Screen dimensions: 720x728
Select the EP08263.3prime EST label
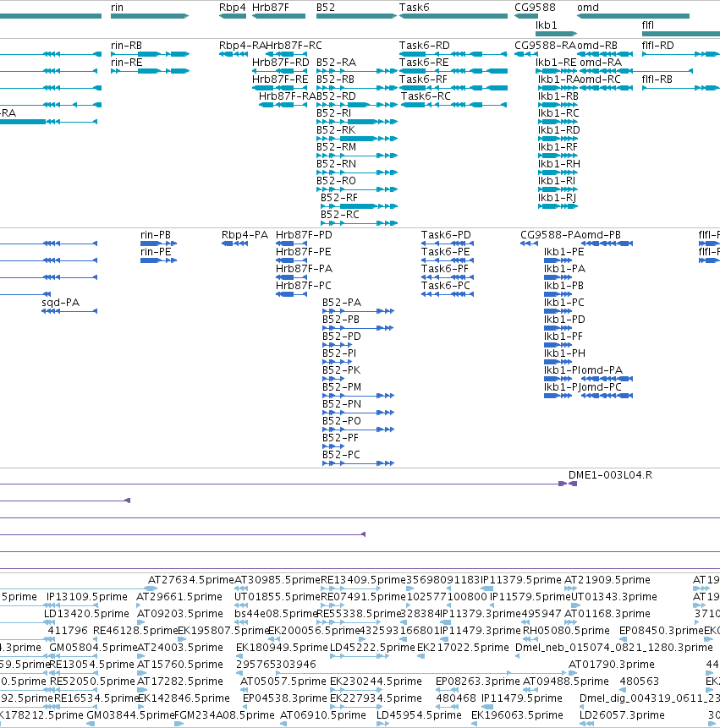coord(478,681)
